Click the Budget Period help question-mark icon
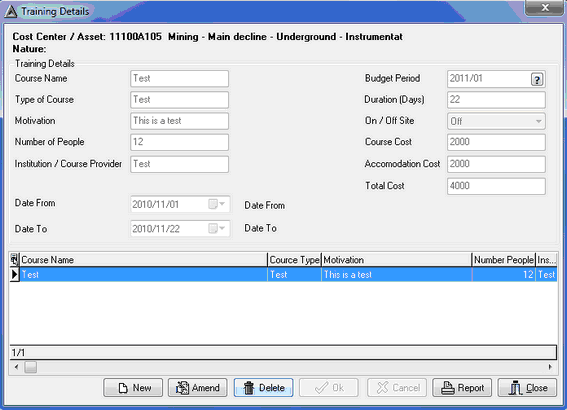 (537, 79)
